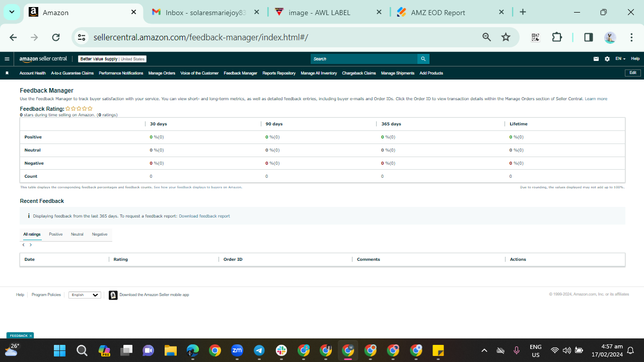Open Sticky Notes from the taskbar
Image resolution: width=644 pixels, height=362 pixels.
pyautogui.click(x=438, y=350)
